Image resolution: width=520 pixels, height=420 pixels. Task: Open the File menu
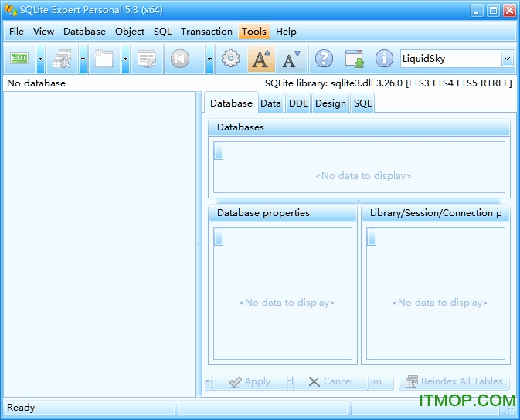point(16,32)
